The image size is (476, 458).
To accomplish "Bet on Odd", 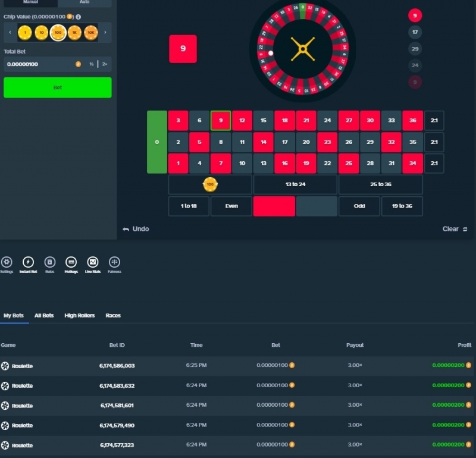I will pyautogui.click(x=359, y=206).
